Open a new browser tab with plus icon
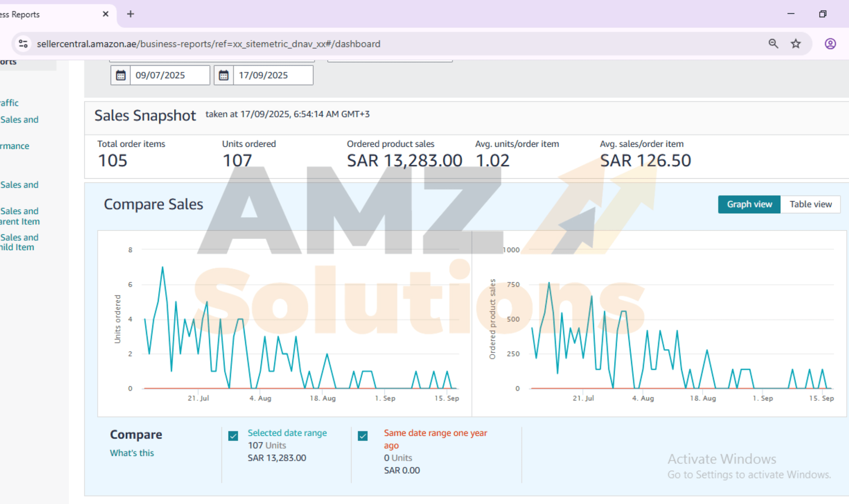The width and height of the screenshot is (849, 504). 131,14
